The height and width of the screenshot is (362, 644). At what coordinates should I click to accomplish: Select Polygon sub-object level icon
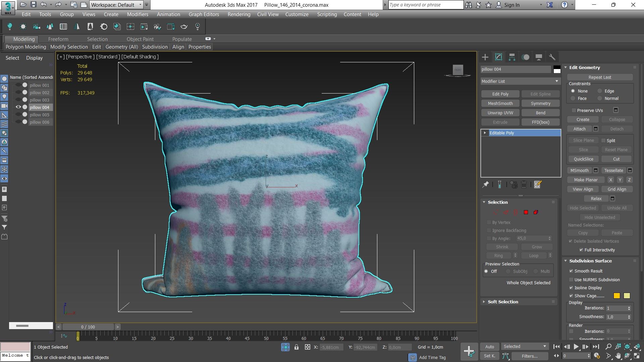pos(526,212)
